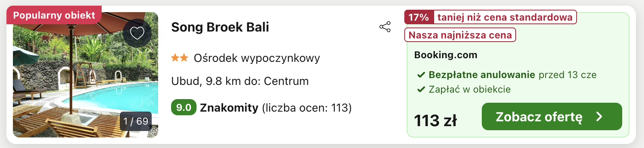Image resolution: width=644 pixels, height=148 pixels.
Task: Select the Booking.com provider label
Action: coord(445,55)
